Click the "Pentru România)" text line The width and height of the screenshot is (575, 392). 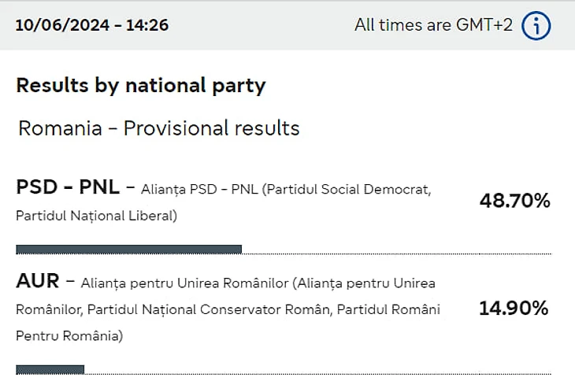click(x=69, y=337)
